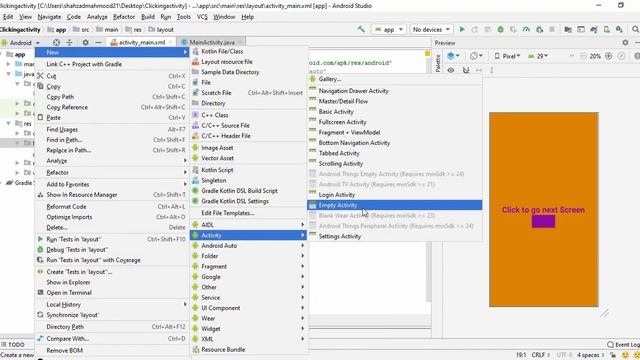Image resolution: width=640 pixels, height=360 pixels.
Task: Open Local History submenu
Action: [x=112, y=304]
